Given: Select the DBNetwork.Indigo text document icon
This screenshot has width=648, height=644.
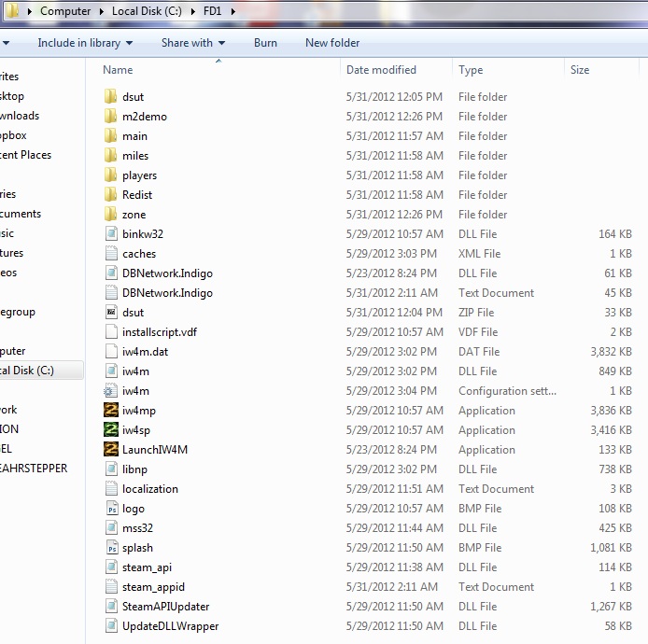Looking at the screenshot, I should coord(111,292).
